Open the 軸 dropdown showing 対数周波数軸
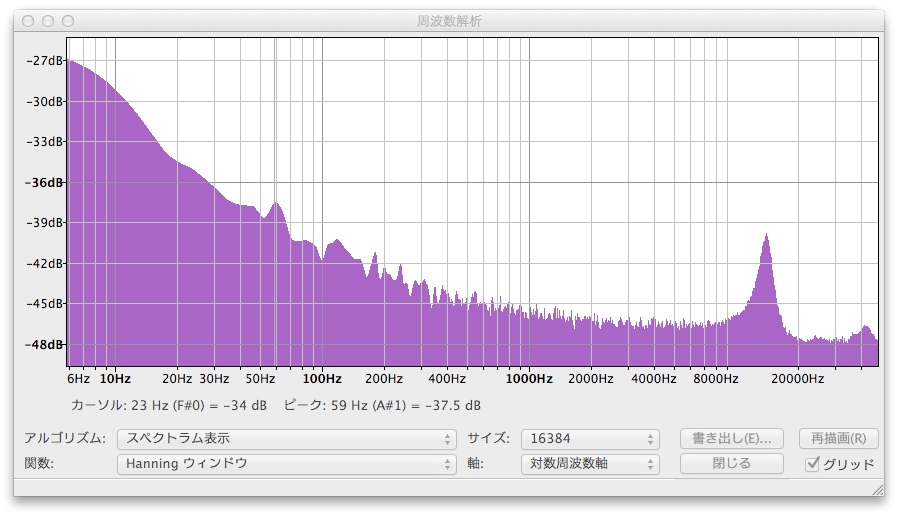This screenshot has height=516, width=898. coord(590,464)
